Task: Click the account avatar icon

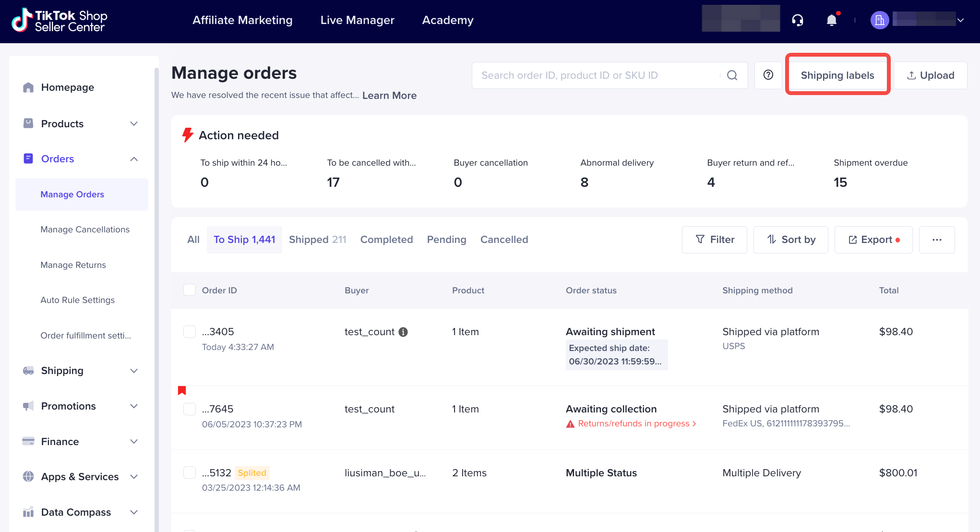Action: tap(880, 20)
